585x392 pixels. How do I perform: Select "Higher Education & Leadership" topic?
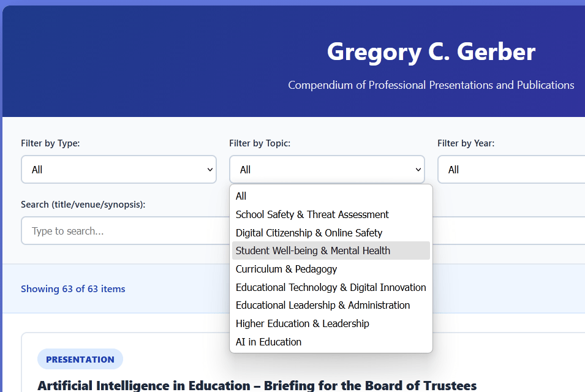tap(303, 323)
